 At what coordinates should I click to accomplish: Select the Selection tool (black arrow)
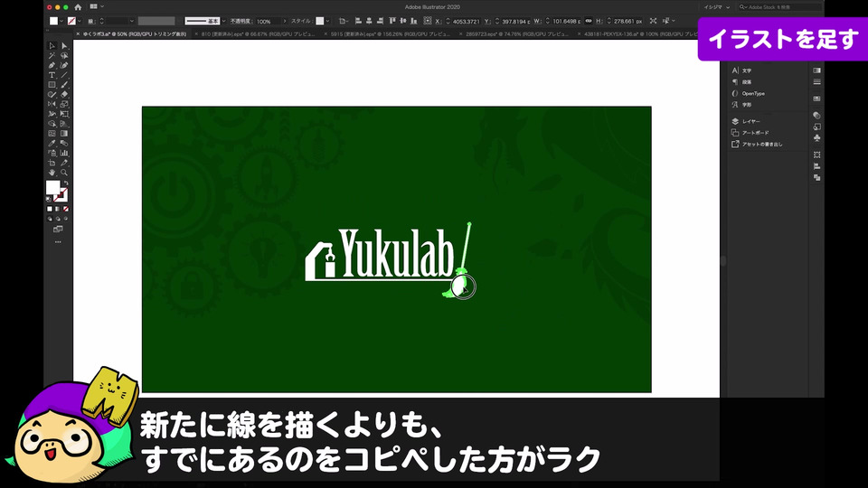coord(52,46)
